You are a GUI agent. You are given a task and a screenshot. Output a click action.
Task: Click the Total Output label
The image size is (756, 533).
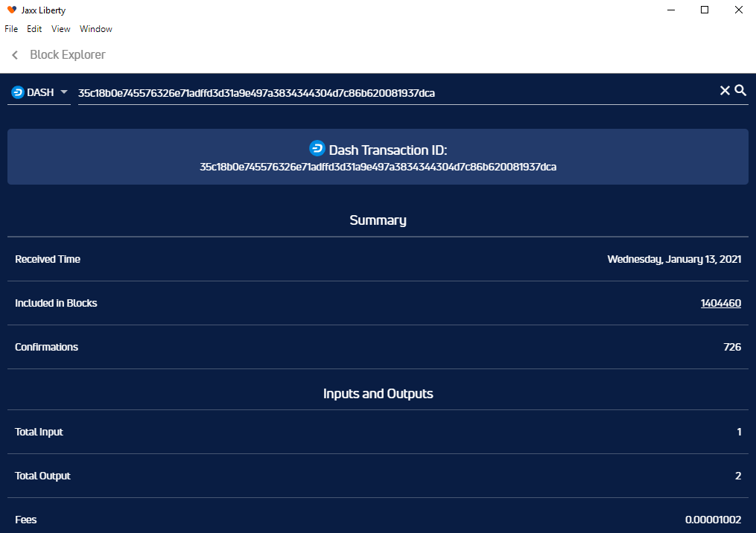tap(43, 476)
